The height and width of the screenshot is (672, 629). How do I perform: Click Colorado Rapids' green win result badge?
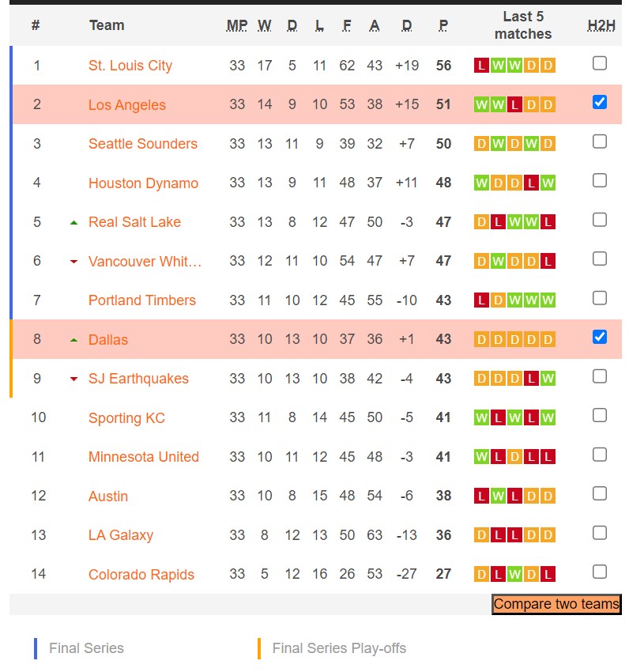tap(514, 575)
